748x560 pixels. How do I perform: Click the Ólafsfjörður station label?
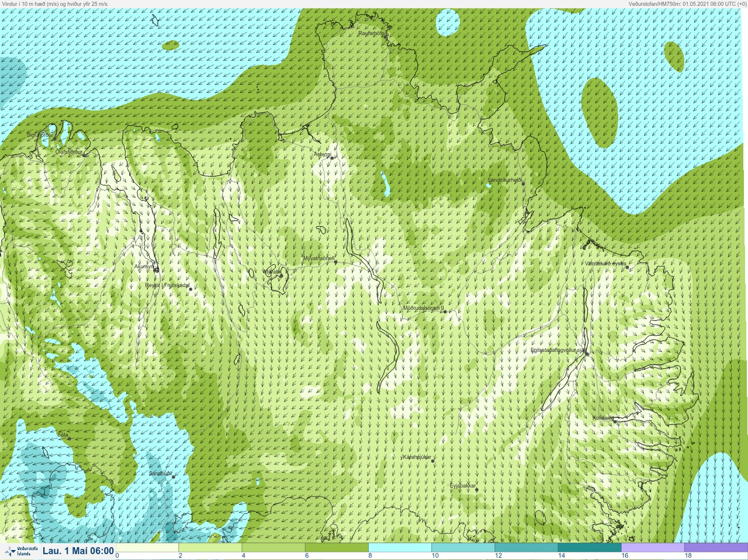[69, 151]
